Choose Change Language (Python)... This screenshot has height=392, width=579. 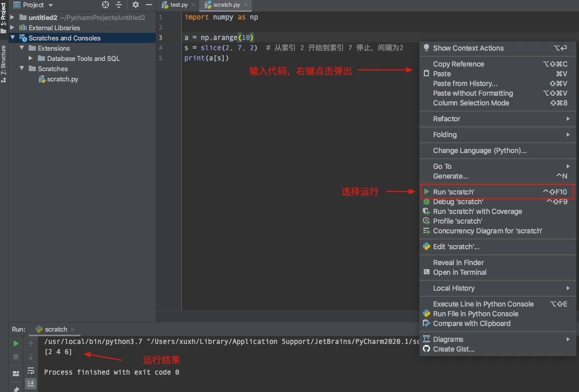point(498,150)
